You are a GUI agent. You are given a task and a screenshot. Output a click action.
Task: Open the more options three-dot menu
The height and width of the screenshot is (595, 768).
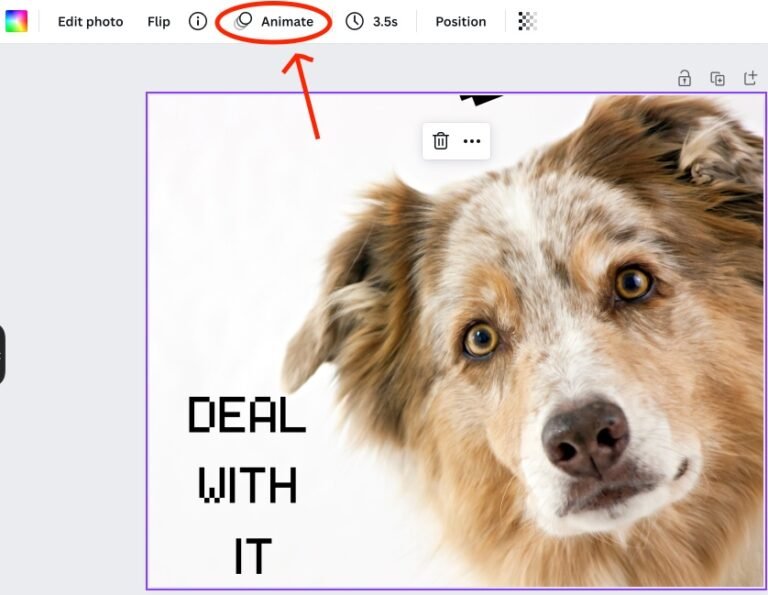(x=472, y=141)
